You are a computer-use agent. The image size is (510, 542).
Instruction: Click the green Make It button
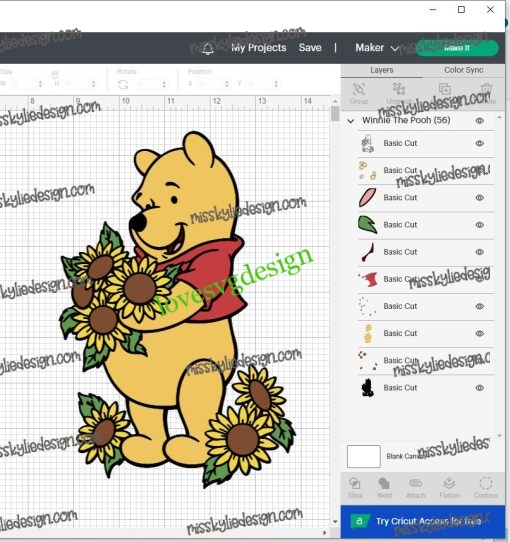456,48
